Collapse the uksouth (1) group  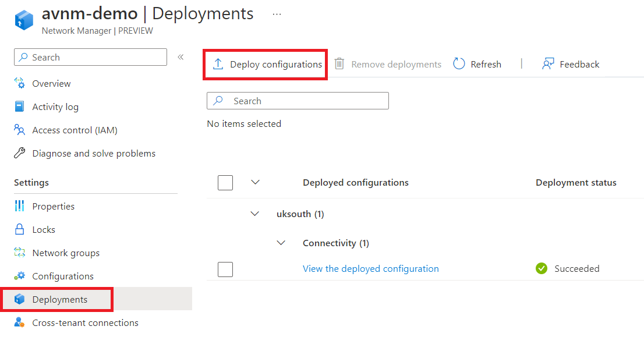pos(255,214)
